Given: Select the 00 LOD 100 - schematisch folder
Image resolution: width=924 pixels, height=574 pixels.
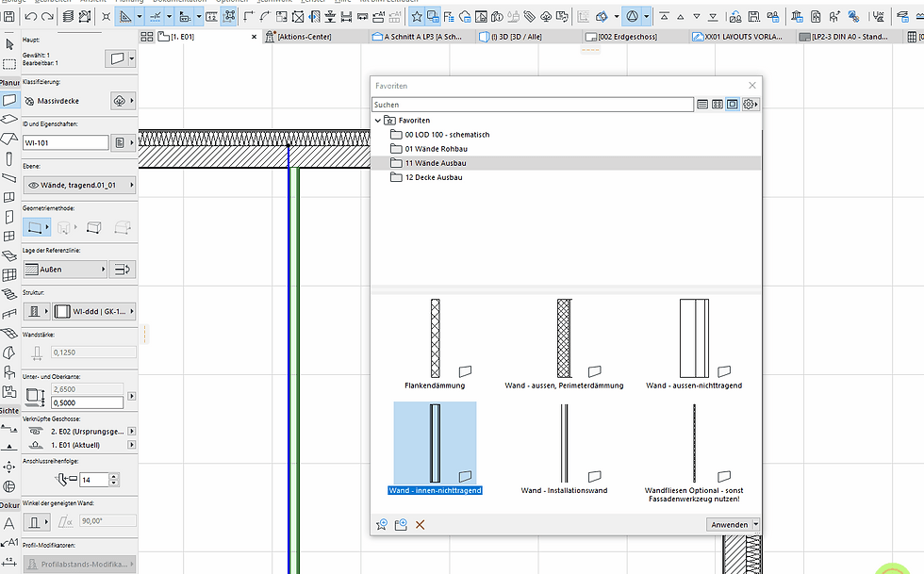Looking at the screenshot, I should point(447,135).
